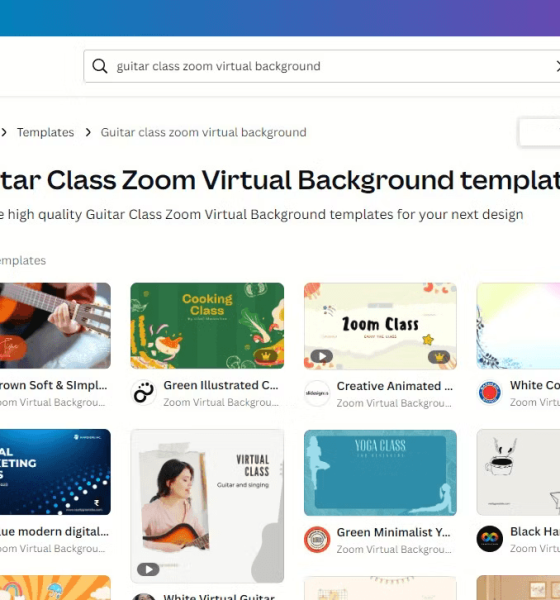Play the Virtual Class guitar template preview

[x=148, y=569]
